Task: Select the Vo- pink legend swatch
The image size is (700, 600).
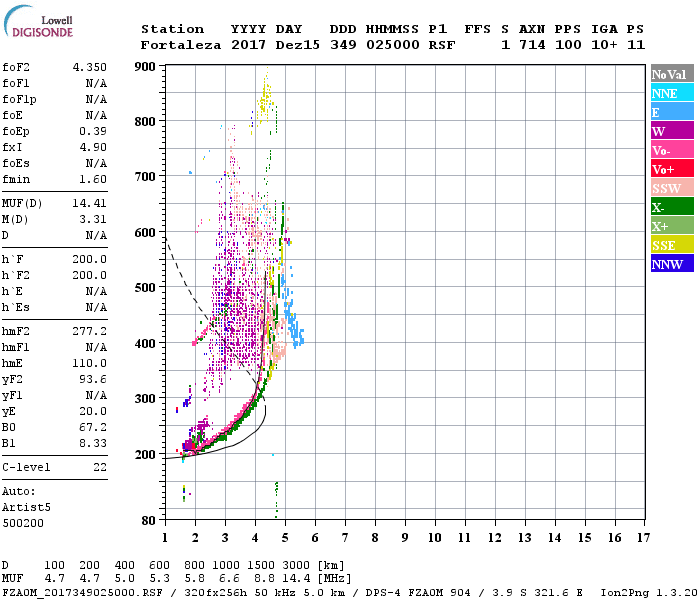Action: (671, 150)
